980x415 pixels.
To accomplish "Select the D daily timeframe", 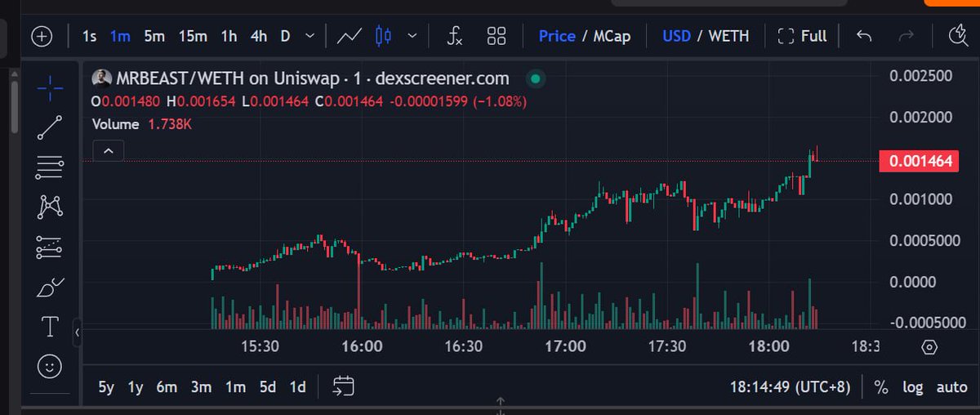I will pos(286,36).
